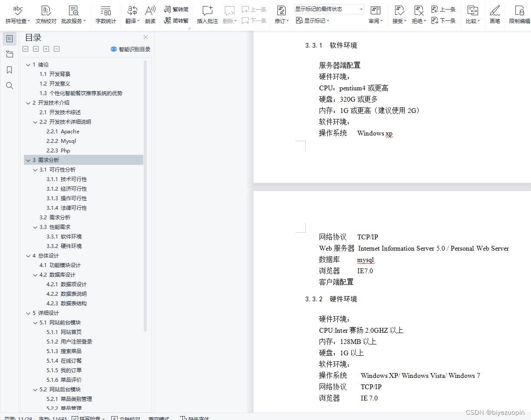Jump to '2.2.2 Mysql' heading
Image resolution: width=531 pixels, height=420 pixels.
coord(61,141)
